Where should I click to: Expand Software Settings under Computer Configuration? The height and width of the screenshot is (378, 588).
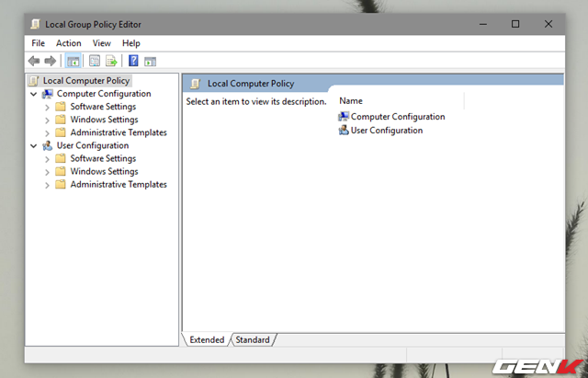pyautogui.click(x=47, y=108)
